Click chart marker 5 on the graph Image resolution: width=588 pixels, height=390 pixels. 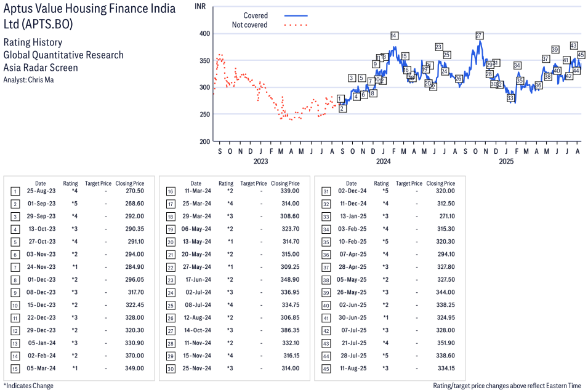pyautogui.click(x=361, y=78)
